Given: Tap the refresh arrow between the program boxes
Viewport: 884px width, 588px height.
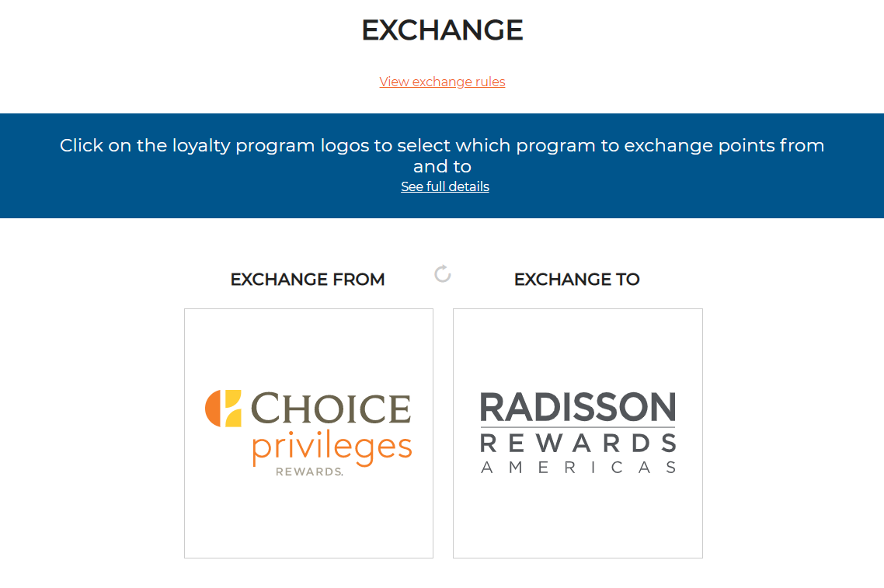Looking at the screenshot, I should (x=442, y=275).
